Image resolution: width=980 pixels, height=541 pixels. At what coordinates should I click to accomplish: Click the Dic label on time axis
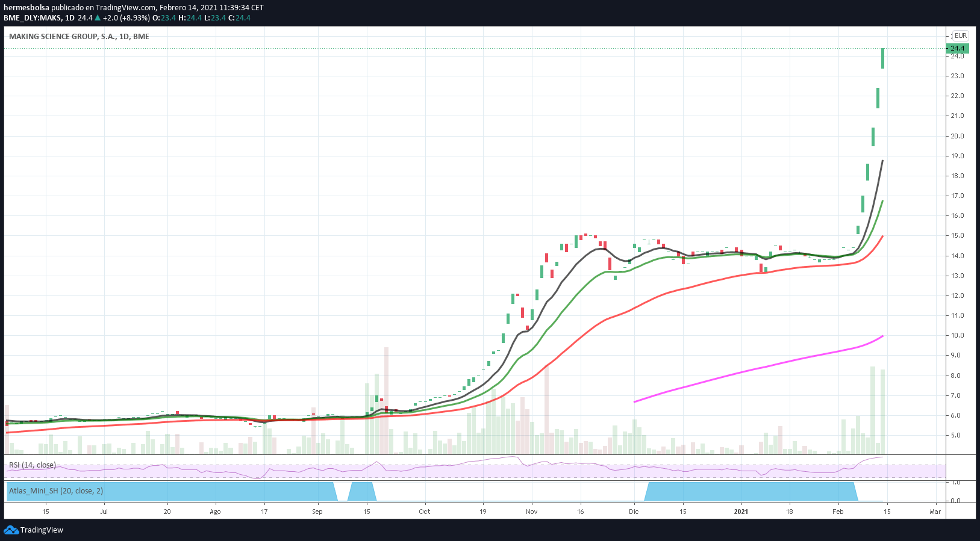pos(634,512)
